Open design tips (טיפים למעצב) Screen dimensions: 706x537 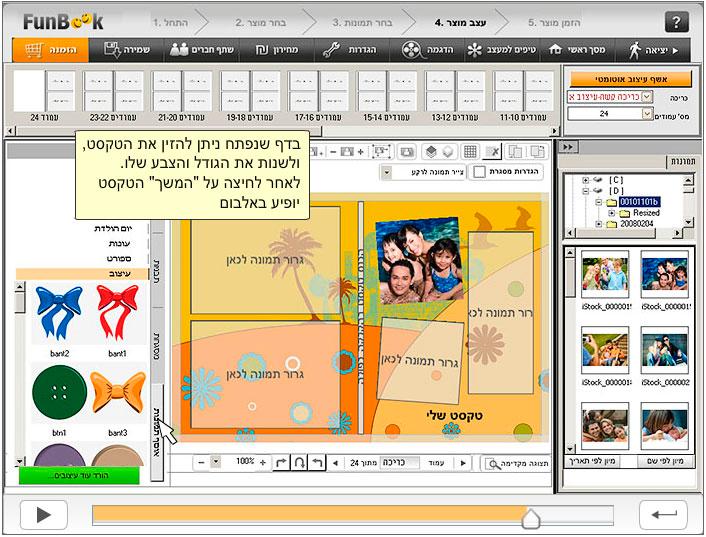coord(502,50)
